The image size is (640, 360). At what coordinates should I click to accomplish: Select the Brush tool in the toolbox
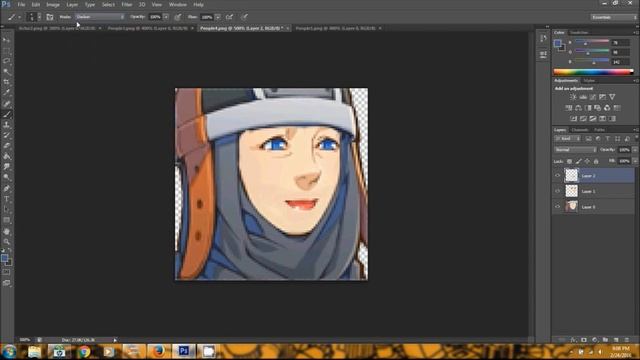coord(7,114)
